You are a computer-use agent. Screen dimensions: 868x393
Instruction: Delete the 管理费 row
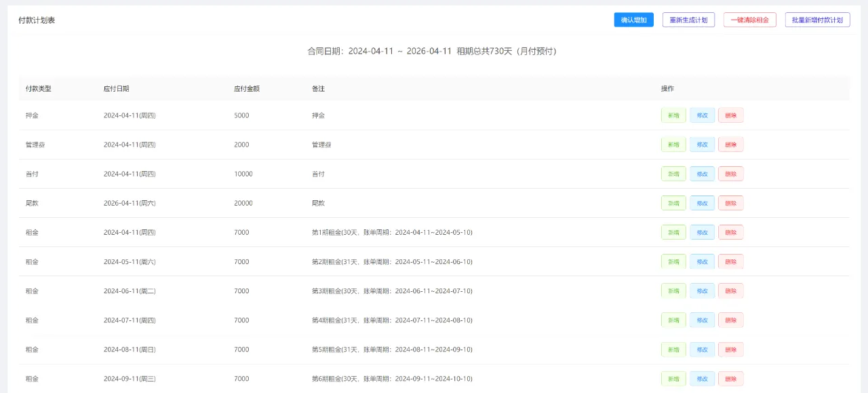coord(731,145)
